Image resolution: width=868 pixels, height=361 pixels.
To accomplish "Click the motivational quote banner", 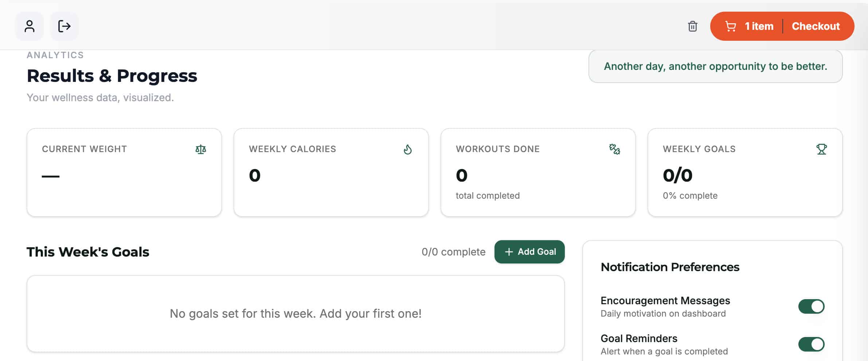I will pos(715,66).
